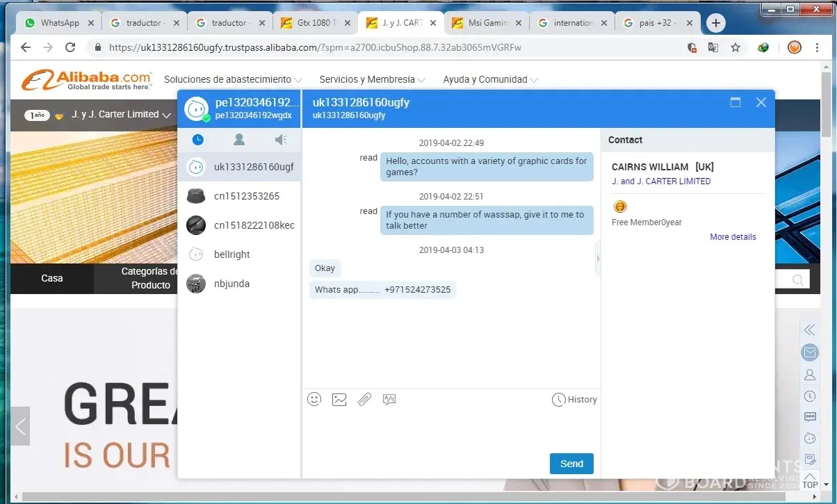The height and width of the screenshot is (504, 837).
Task: Click the Chrome profile avatar icon
Action: tap(795, 47)
